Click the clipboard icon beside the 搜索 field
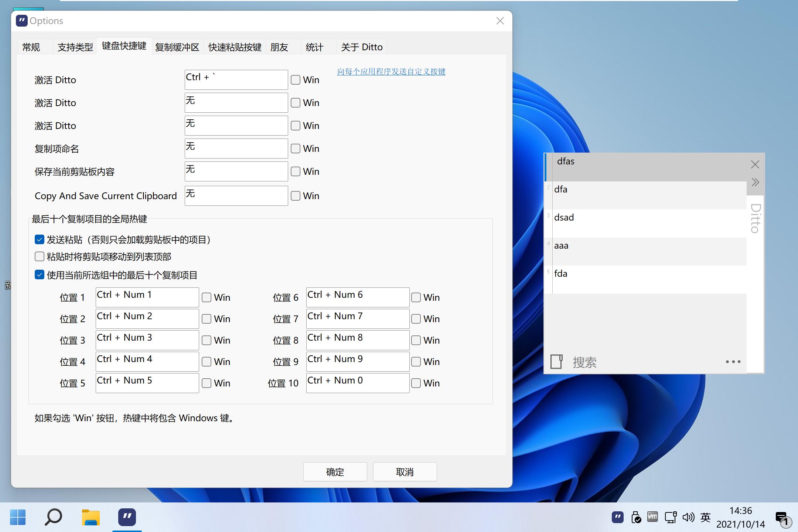The width and height of the screenshot is (798, 532). (557, 361)
